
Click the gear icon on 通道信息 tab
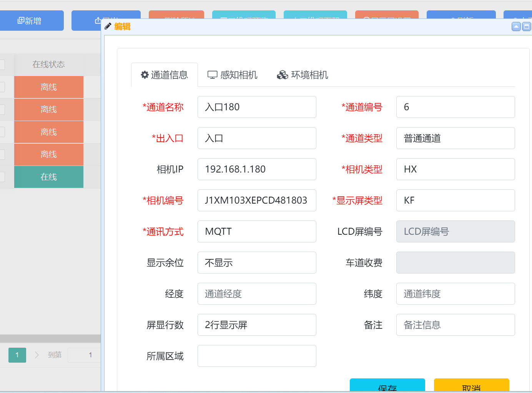point(145,75)
